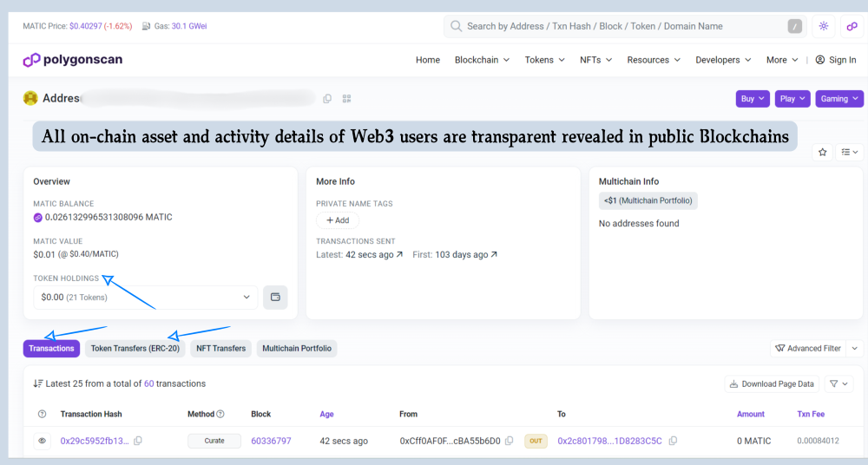Switch to NFT Transfers tab
The image size is (868, 465).
click(x=220, y=348)
